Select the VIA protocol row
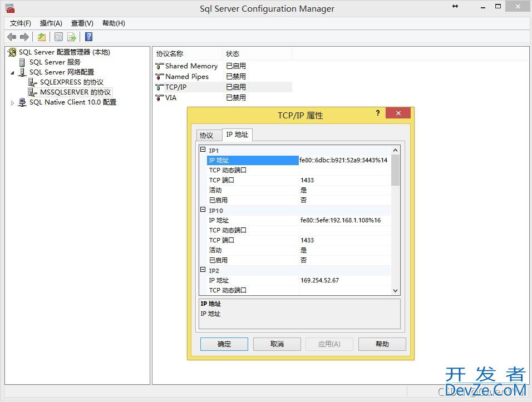532x402 pixels. coord(223,98)
